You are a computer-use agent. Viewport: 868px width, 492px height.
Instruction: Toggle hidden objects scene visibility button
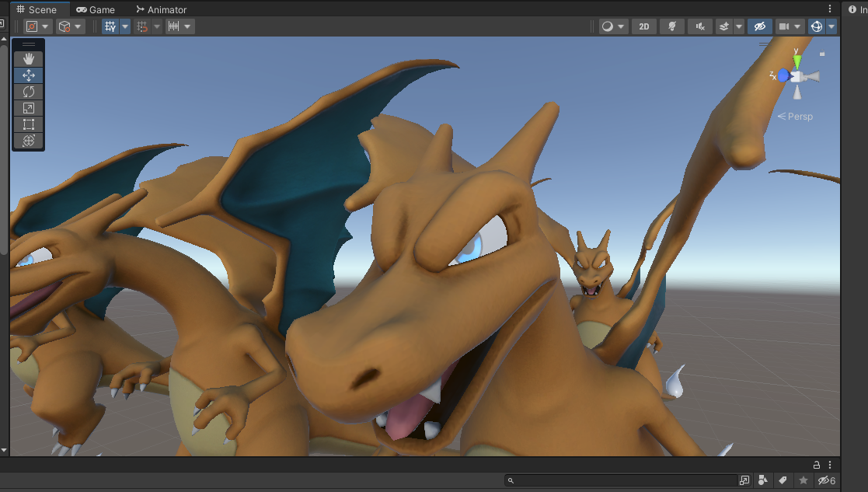click(760, 26)
